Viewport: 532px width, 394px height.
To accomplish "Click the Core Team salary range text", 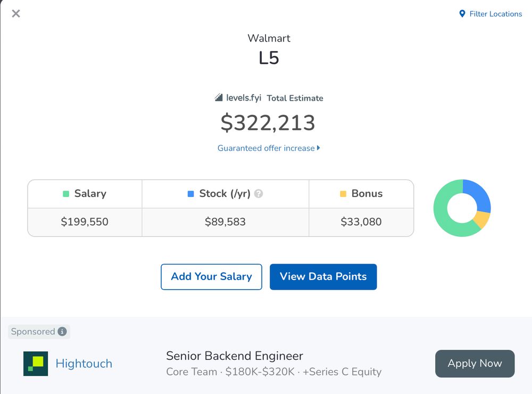I will pyautogui.click(x=274, y=372).
